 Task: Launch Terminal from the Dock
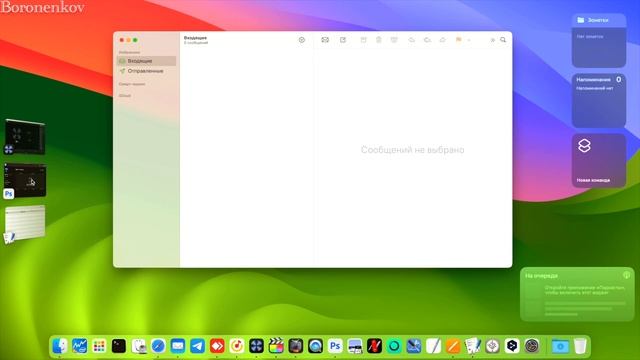119,346
